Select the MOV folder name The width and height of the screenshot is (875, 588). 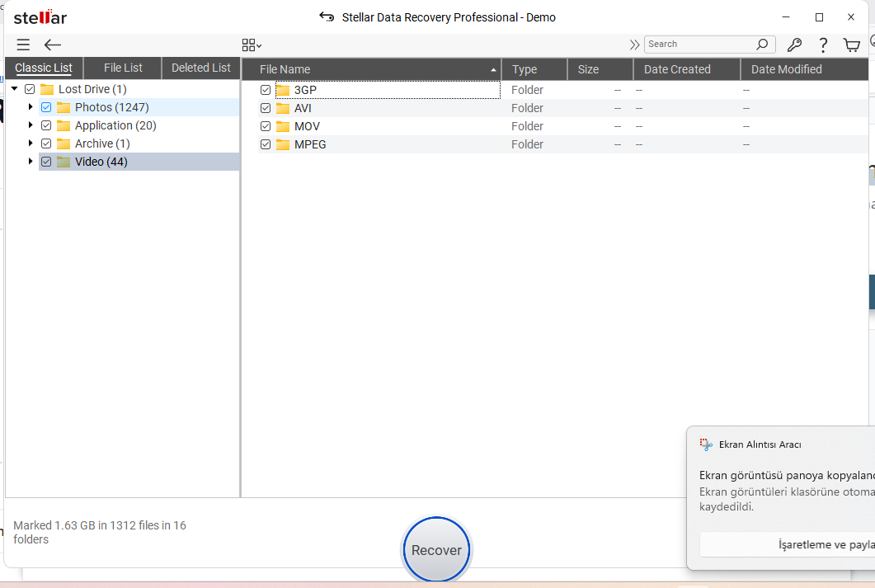click(307, 126)
